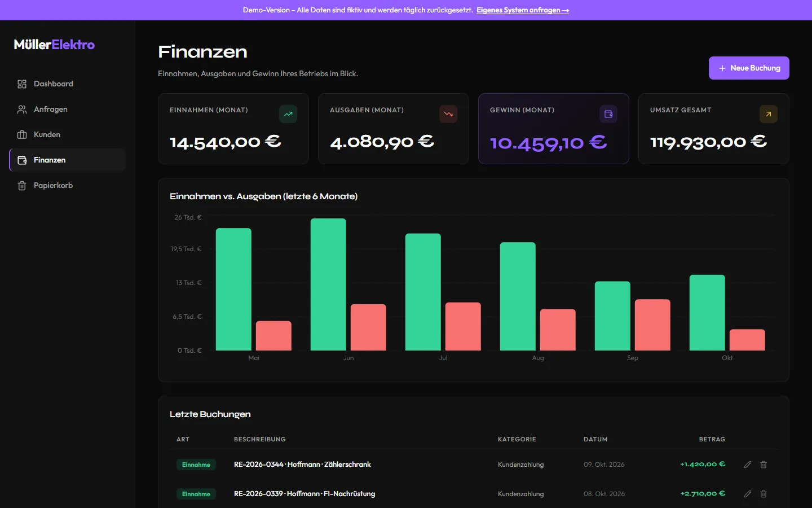Click the Kunden briefcase icon

(x=22, y=135)
